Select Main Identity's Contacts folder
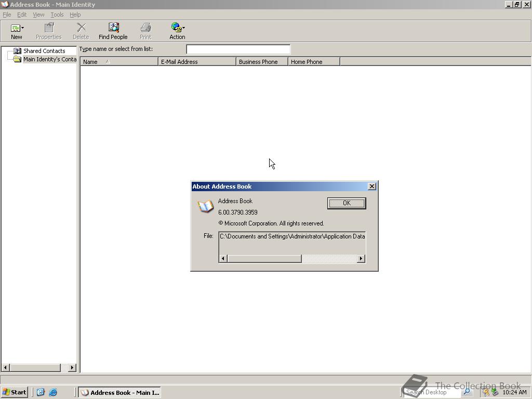The height and width of the screenshot is (399, 532). click(49, 59)
